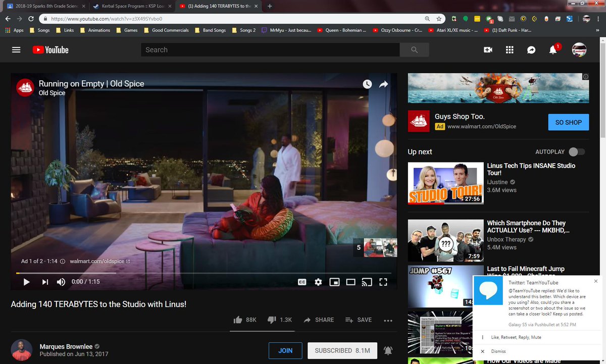Image resolution: width=606 pixels, height=364 pixels.
Task: Open the YouTube apps grid icon
Action: click(x=510, y=50)
